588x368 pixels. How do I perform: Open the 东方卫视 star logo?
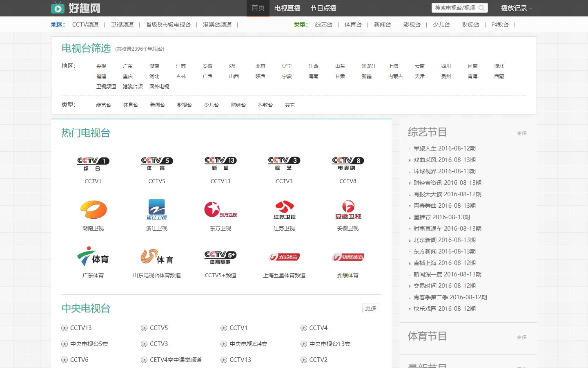pos(220,210)
